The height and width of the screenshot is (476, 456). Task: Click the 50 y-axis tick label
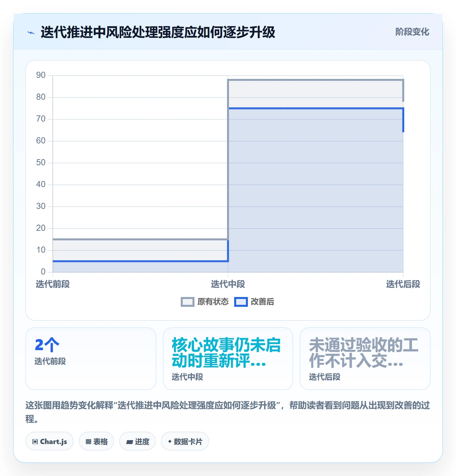pos(41,163)
